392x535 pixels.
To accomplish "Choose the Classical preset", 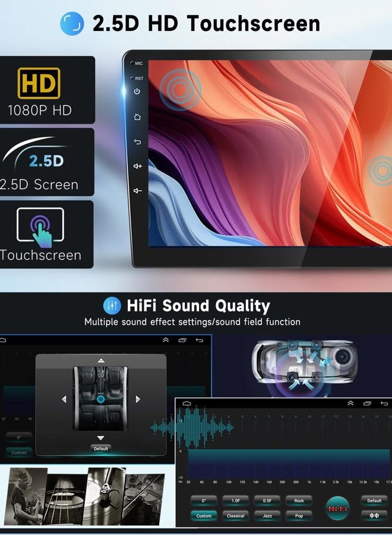I will [x=236, y=515].
